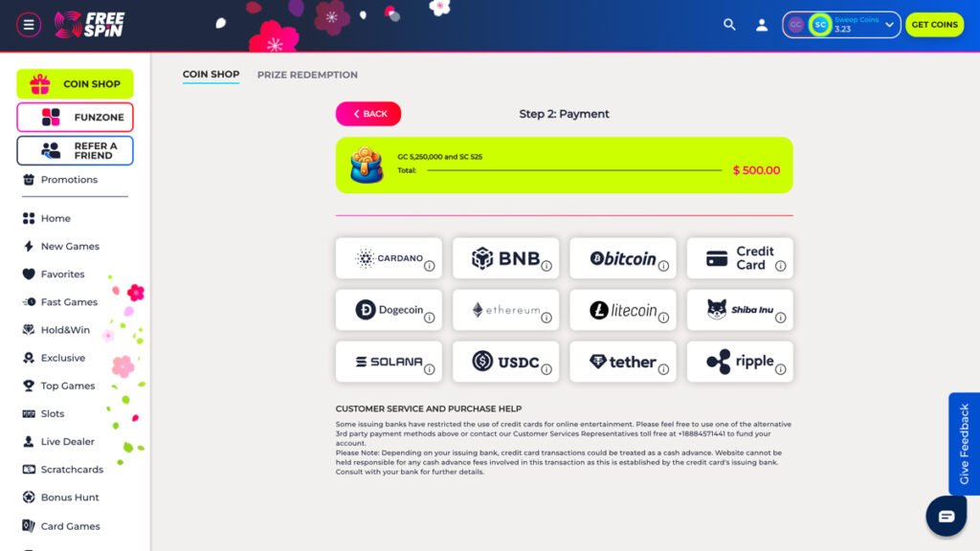Screen dimensions: 980x551
Task: Select Solana payment method
Action: [x=389, y=362]
